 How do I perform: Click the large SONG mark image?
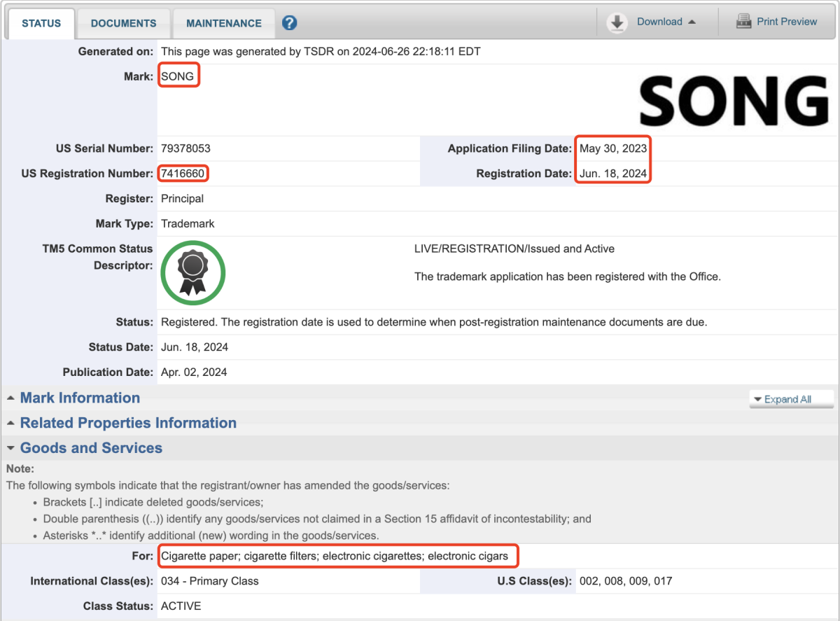click(734, 102)
